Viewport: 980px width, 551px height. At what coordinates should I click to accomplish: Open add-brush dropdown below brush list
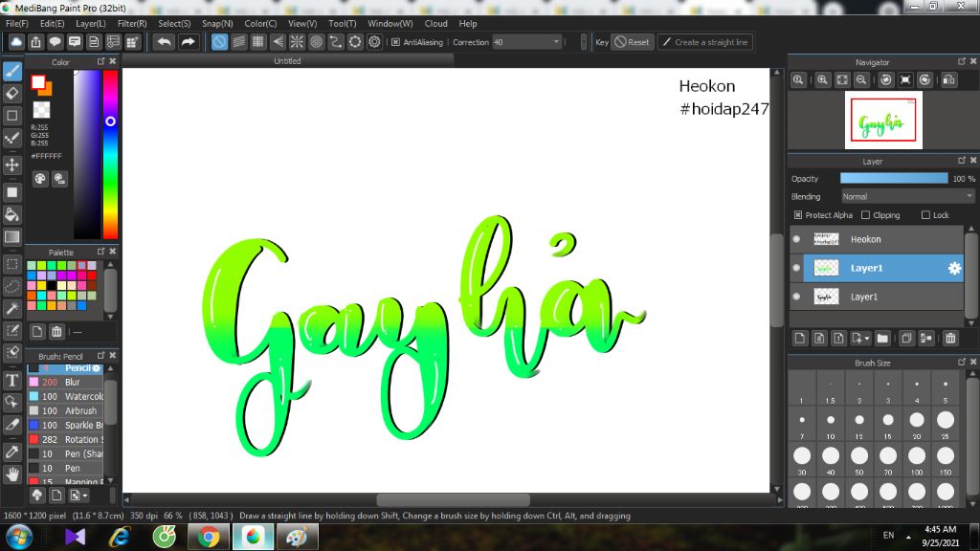click(x=85, y=496)
